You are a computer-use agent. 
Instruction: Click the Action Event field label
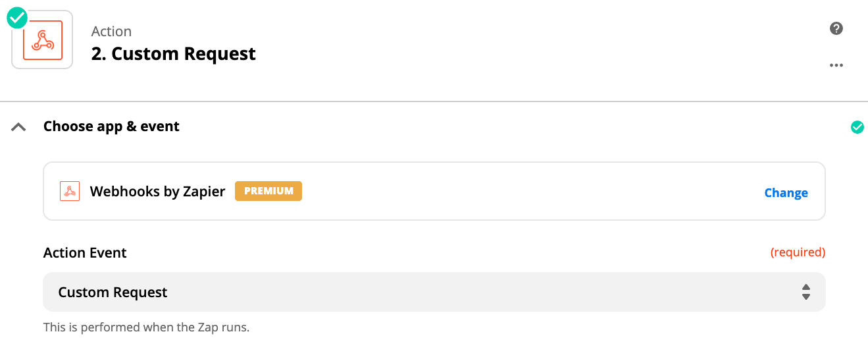[85, 253]
